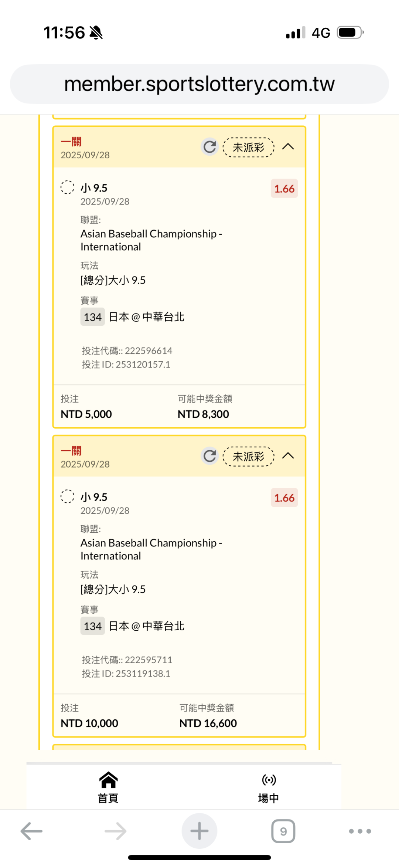The width and height of the screenshot is (399, 868).
Task: Select the dashed circle beside first 小 9.5
Action: [67, 187]
